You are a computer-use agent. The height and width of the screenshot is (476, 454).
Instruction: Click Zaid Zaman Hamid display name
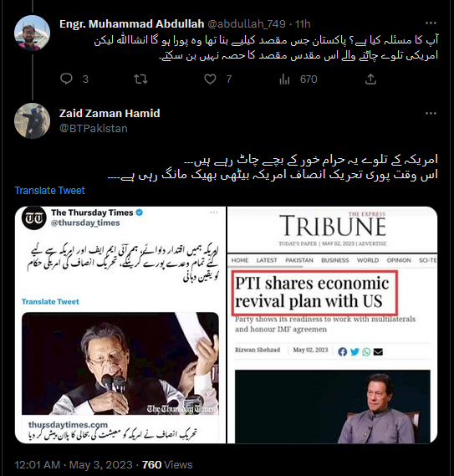click(110, 113)
